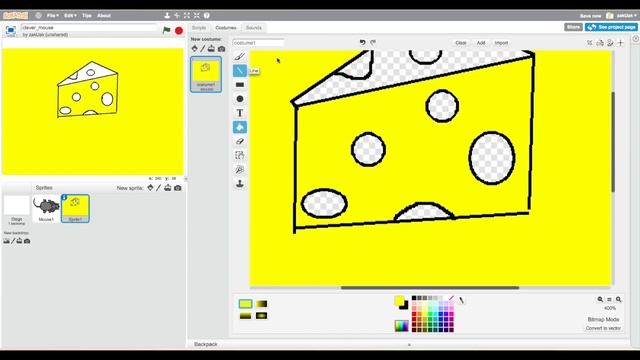Paint new costume brush icon
Image resolution: width=640 pixels, height=360 pixels.
pyautogui.click(x=203, y=49)
